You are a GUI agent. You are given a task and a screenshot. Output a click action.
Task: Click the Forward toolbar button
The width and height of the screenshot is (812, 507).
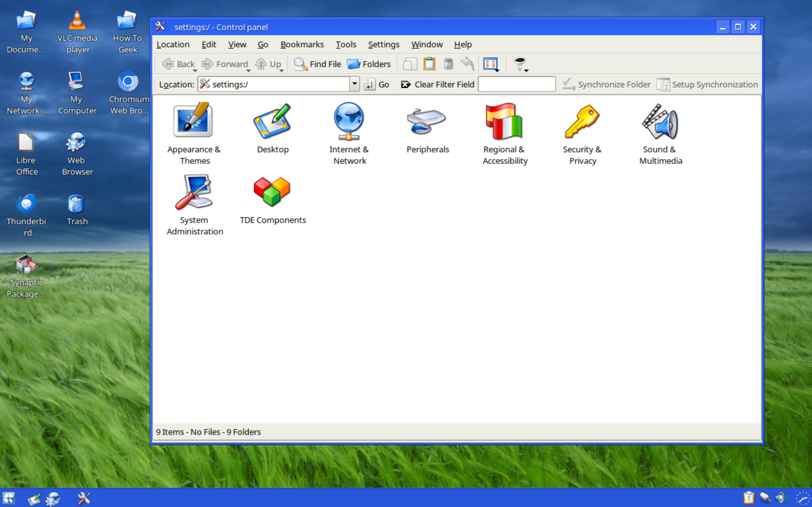tap(225, 64)
